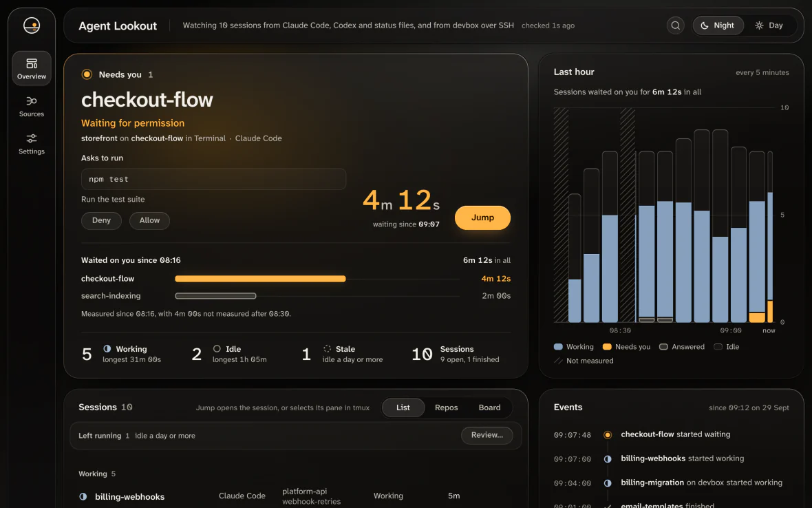Open the Settings sidebar page

(x=32, y=144)
